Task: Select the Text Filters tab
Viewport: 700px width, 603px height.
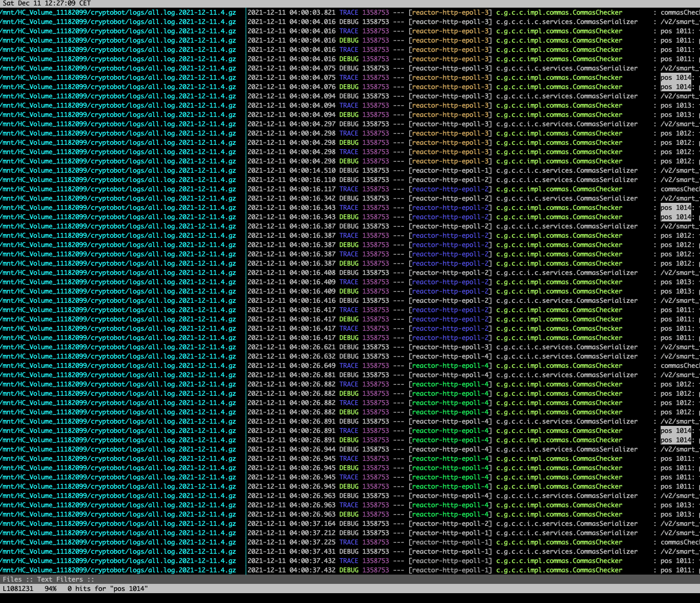Action: [x=60, y=579]
